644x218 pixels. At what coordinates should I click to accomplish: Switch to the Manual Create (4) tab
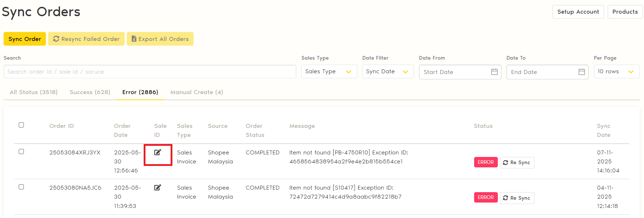196,92
